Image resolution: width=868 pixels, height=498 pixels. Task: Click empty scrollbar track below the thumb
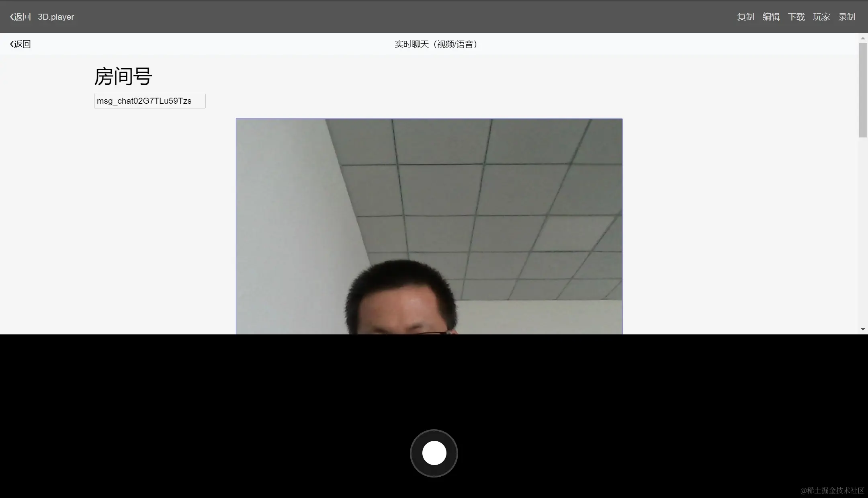[x=863, y=233]
